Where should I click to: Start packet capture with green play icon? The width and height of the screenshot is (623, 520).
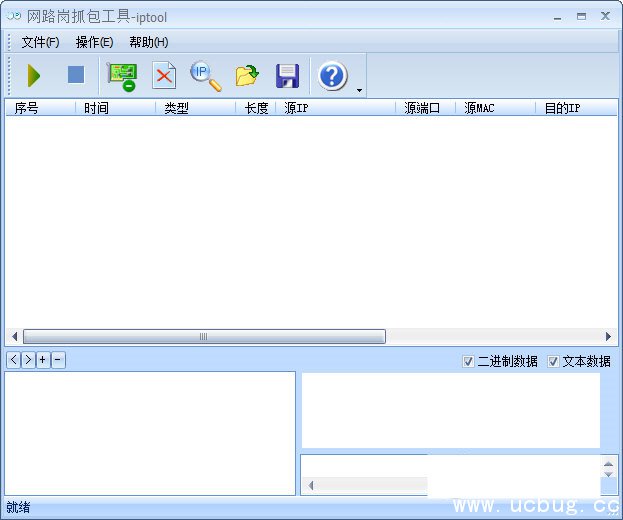[x=34, y=75]
